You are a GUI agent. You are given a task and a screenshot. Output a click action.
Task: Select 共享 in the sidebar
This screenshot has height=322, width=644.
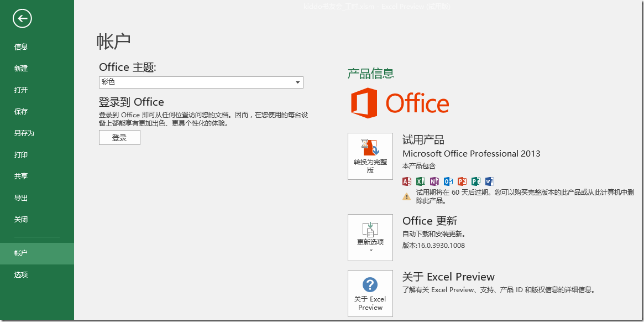pos(21,176)
